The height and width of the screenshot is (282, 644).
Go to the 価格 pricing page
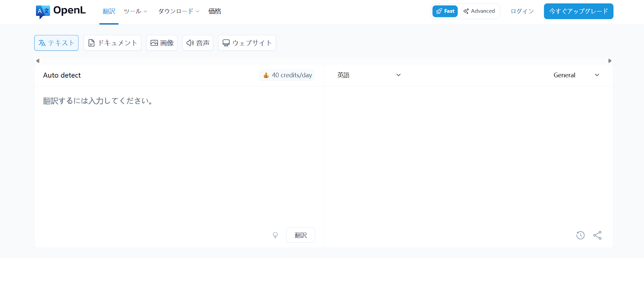[215, 11]
